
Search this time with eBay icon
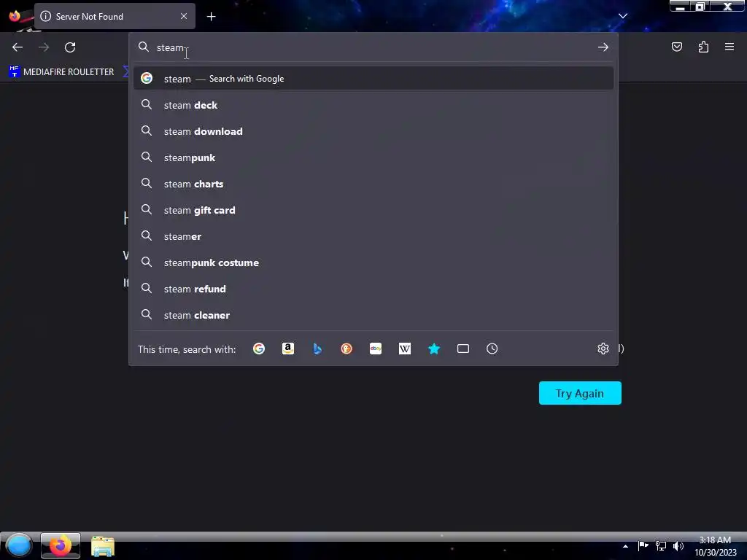pos(376,349)
